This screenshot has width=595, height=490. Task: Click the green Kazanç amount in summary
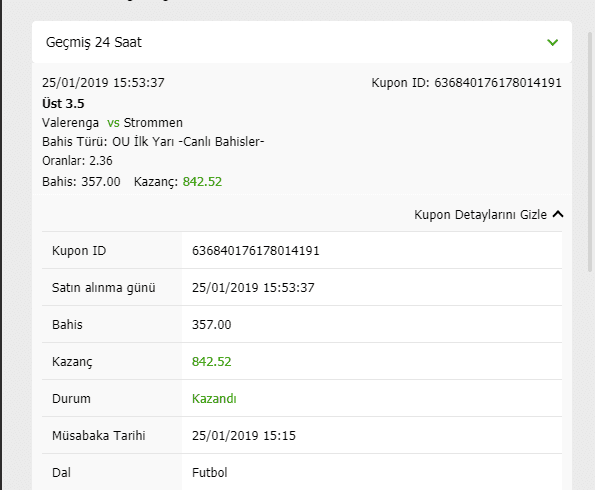pos(202,182)
